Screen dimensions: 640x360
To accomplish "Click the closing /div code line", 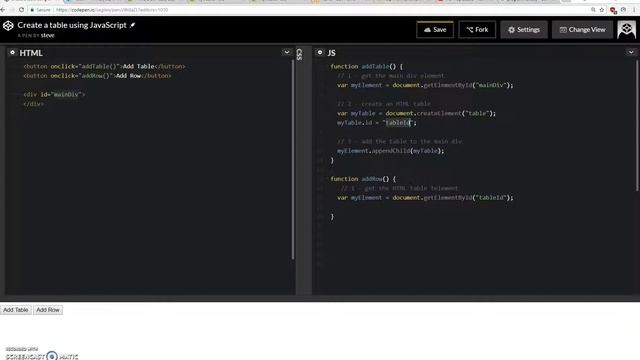I will [33, 104].
